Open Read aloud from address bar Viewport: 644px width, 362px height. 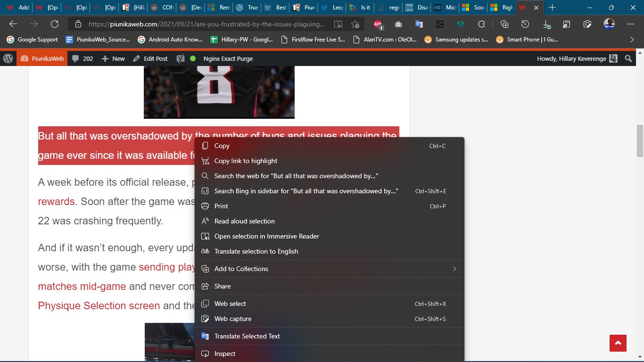click(338, 24)
